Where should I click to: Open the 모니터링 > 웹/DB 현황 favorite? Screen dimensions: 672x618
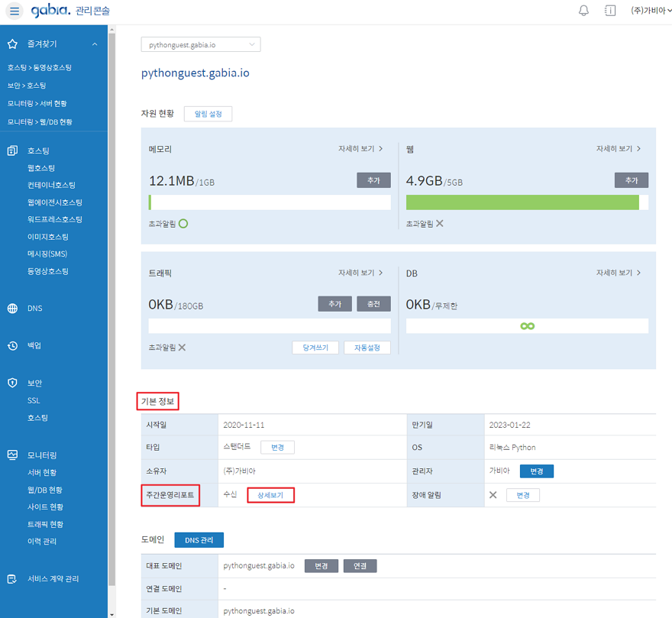click(40, 122)
